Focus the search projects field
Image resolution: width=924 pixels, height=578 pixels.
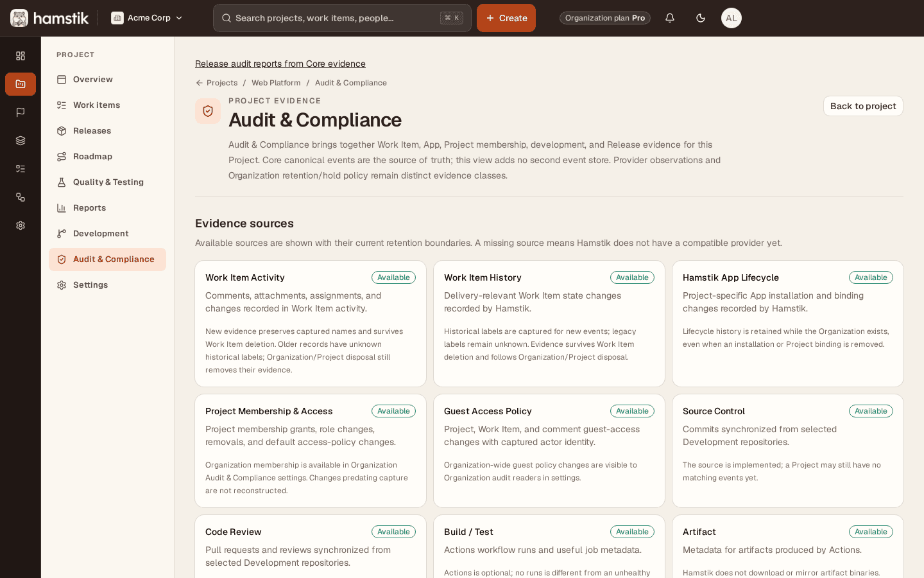[x=342, y=18]
